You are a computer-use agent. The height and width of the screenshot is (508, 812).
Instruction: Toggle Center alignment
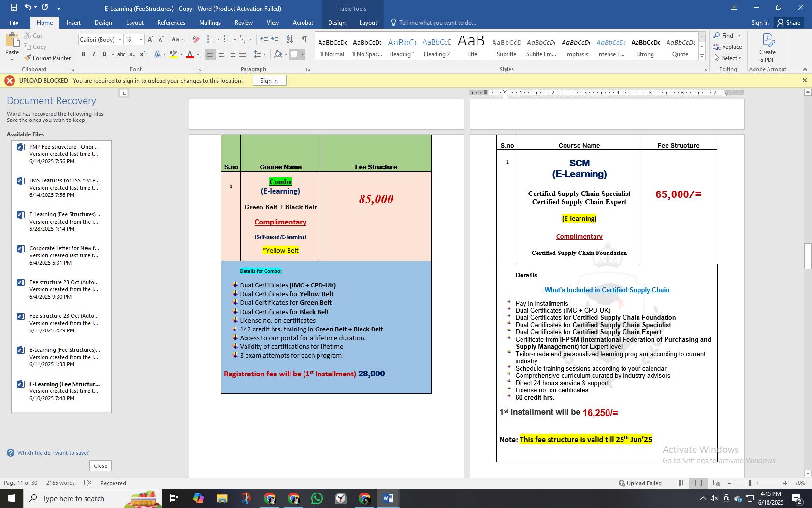221,54
